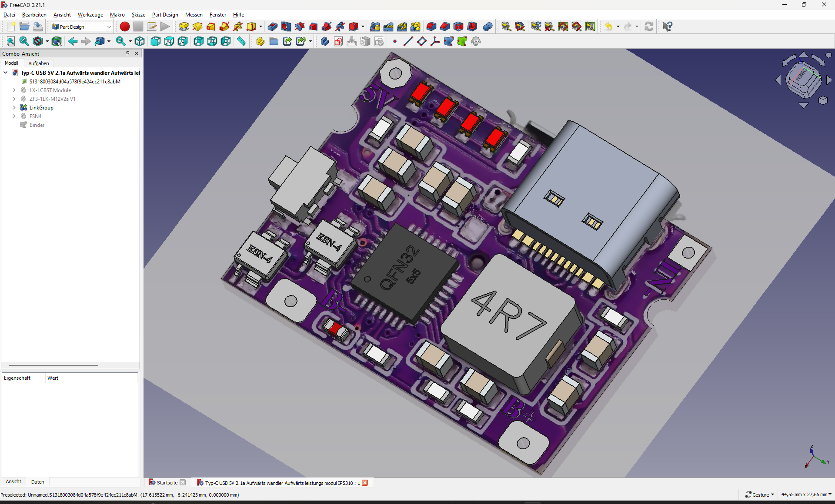Click Fit Selection zoom icon

pos(24,41)
